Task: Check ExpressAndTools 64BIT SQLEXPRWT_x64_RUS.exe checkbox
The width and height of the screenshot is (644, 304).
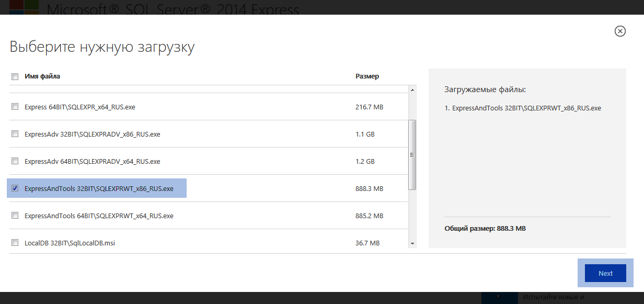Action: pos(15,216)
